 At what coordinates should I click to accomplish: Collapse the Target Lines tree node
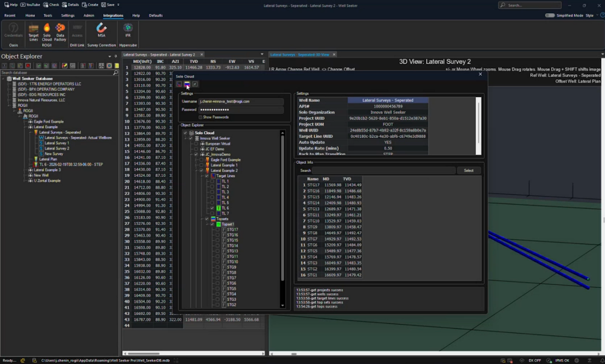coord(201,176)
